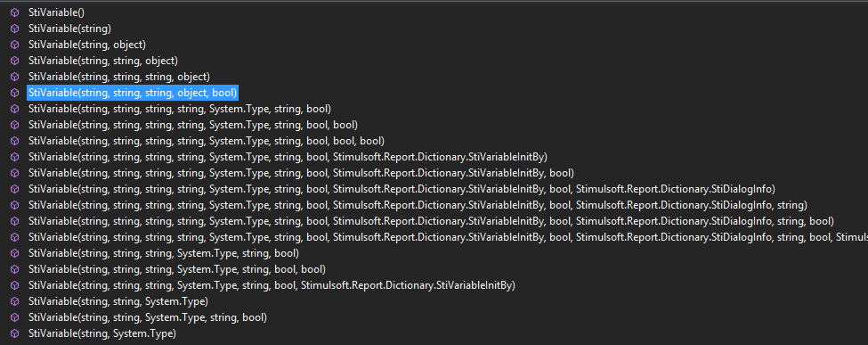868x345 pixels.
Task: Click the method icon beside StiVariable()
Action: click(x=14, y=12)
